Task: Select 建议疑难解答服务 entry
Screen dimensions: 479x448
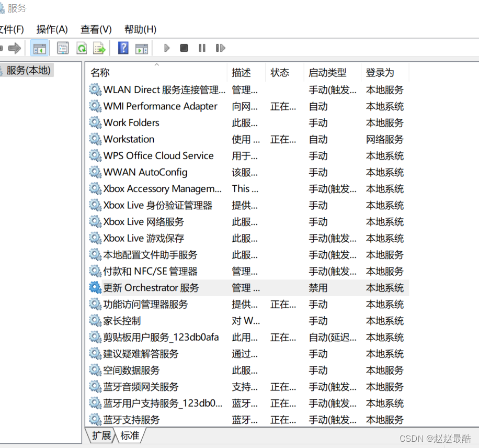Action: (141, 354)
